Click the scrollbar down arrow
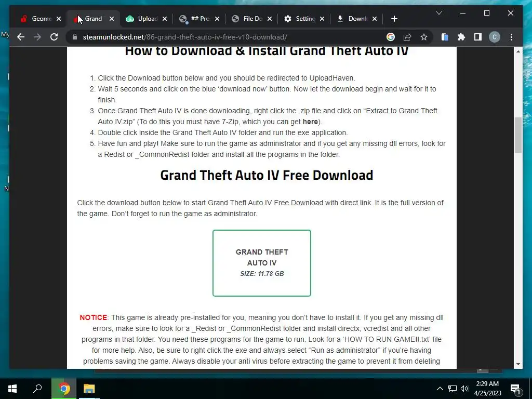532x399 pixels. (518, 364)
